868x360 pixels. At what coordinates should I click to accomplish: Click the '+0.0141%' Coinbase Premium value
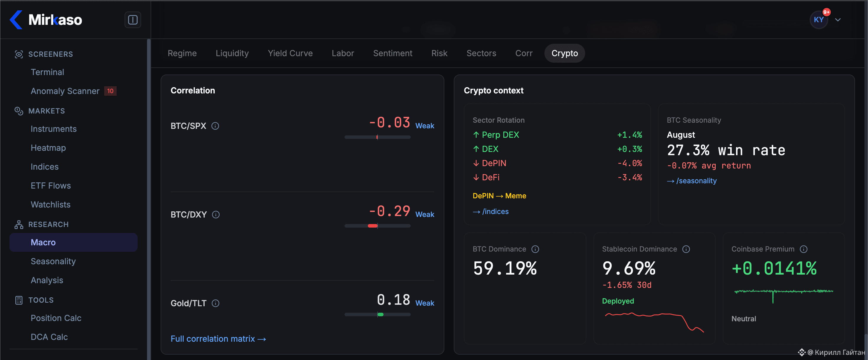774,268
